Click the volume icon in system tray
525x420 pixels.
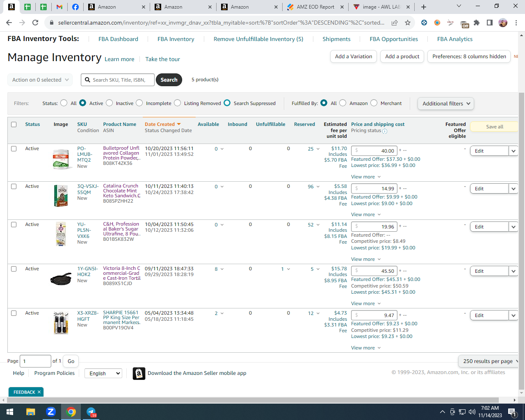click(x=472, y=412)
